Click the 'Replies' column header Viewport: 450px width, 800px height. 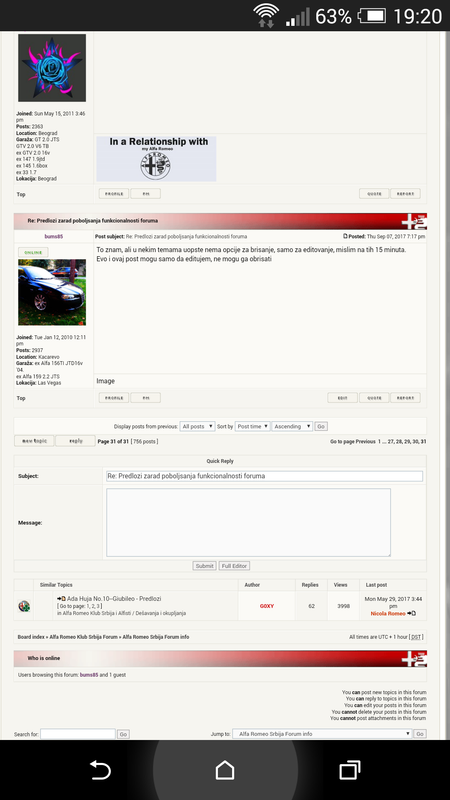310,585
